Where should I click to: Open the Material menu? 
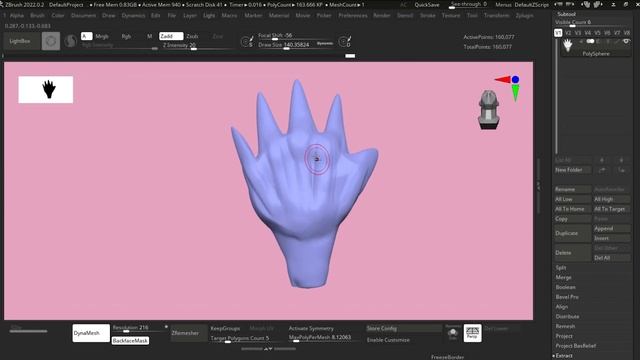pyautogui.click(x=279, y=16)
